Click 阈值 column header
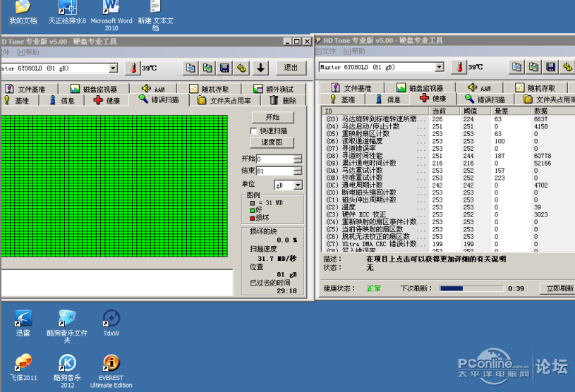The width and height of the screenshot is (575, 392). tap(476, 111)
